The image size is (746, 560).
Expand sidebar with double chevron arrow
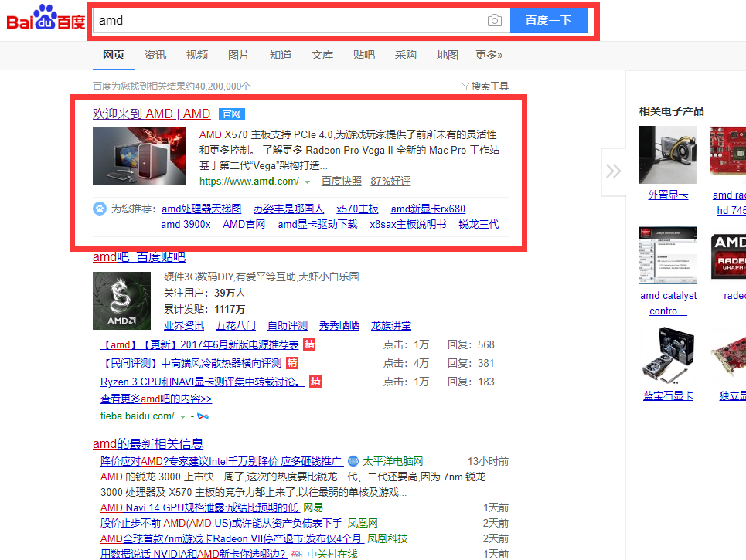614,171
